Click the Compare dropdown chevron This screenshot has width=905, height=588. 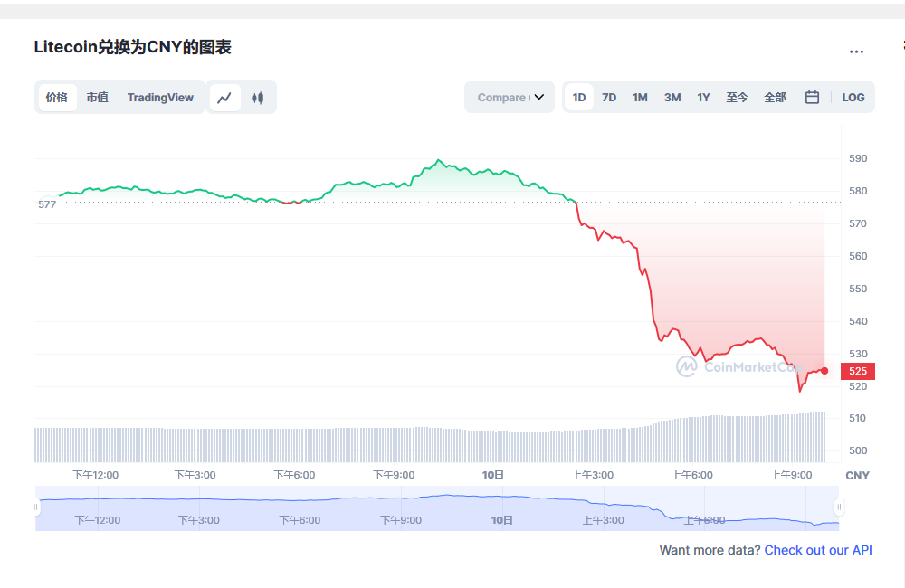coord(540,97)
